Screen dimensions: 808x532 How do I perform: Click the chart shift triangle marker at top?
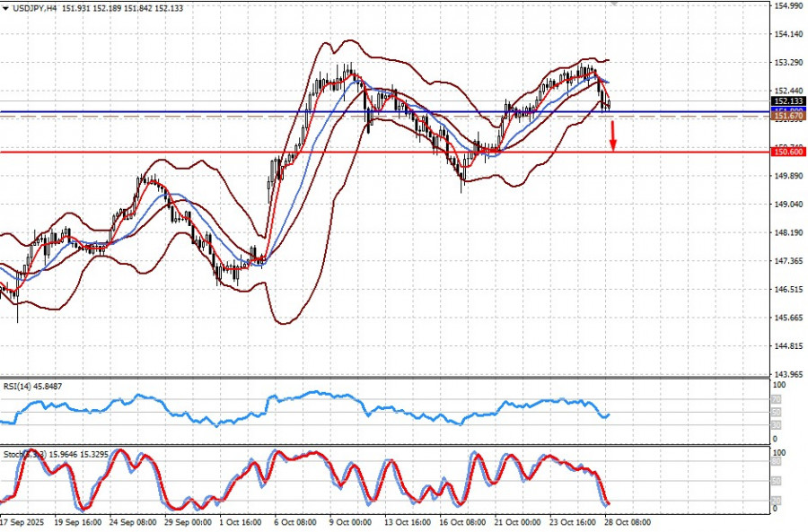613,4
